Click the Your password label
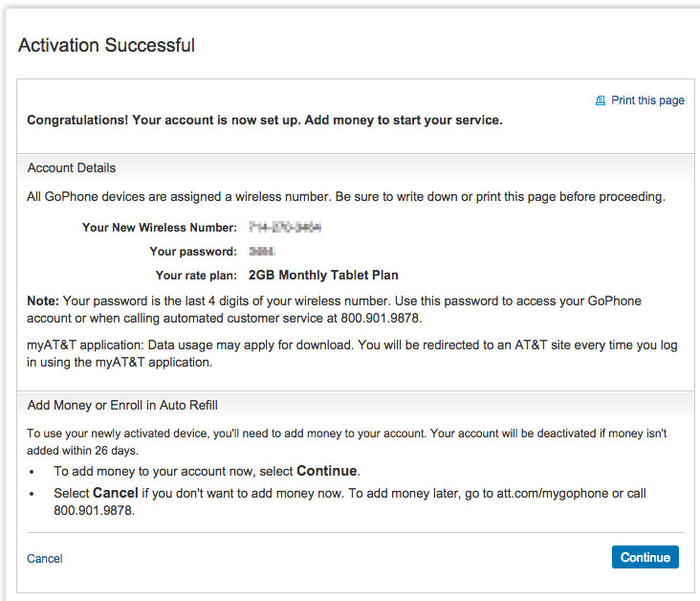This screenshot has width=700, height=601. click(x=193, y=252)
